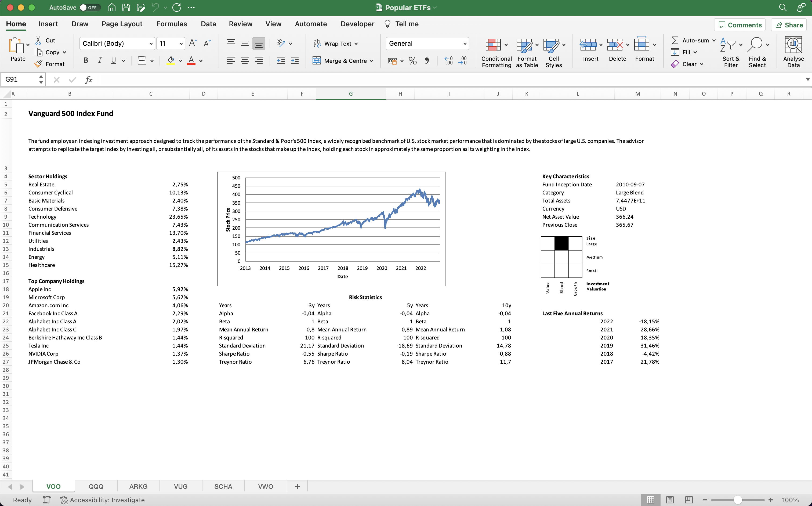Switch to the Formulas ribbon tab
Viewport: 812px width, 506px height.
tap(171, 24)
